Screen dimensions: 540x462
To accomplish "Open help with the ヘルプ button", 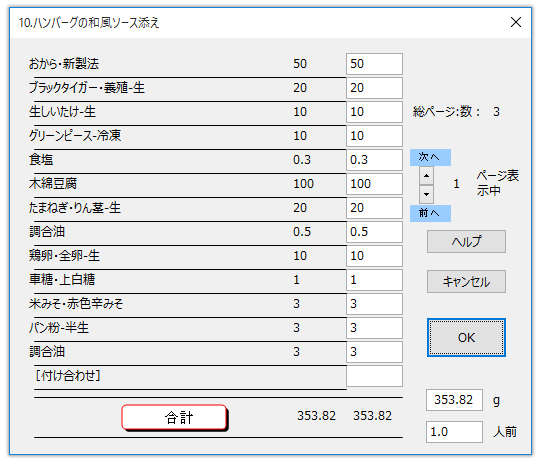I will click(466, 242).
